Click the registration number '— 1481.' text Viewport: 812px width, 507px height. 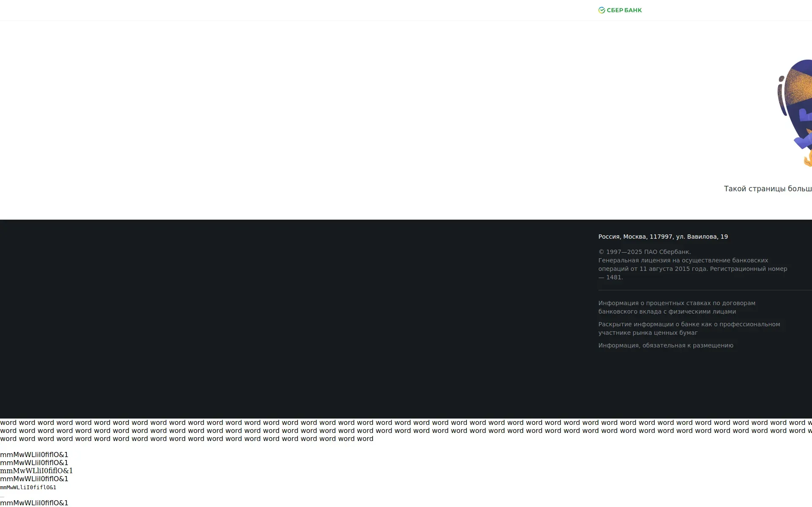[x=610, y=277]
